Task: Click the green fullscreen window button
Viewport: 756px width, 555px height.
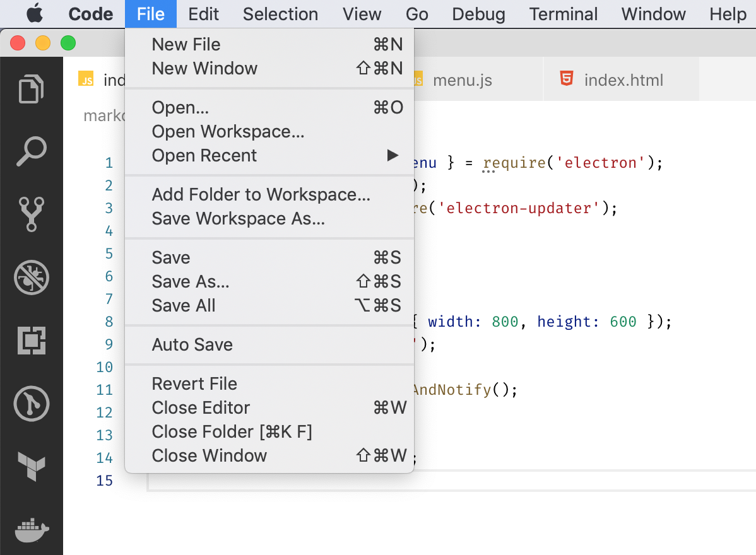Action: (68, 44)
